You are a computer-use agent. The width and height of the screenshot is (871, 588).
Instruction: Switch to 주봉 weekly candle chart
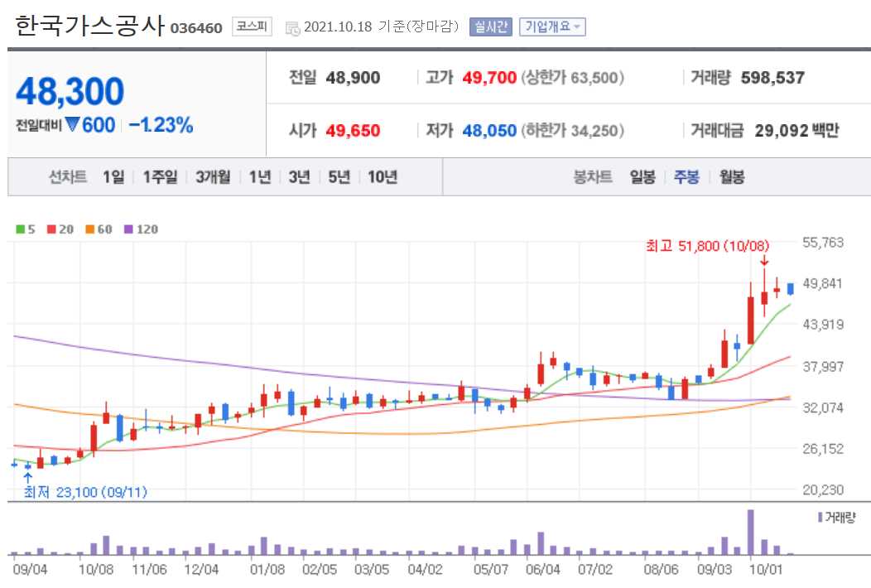click(686, 176)
